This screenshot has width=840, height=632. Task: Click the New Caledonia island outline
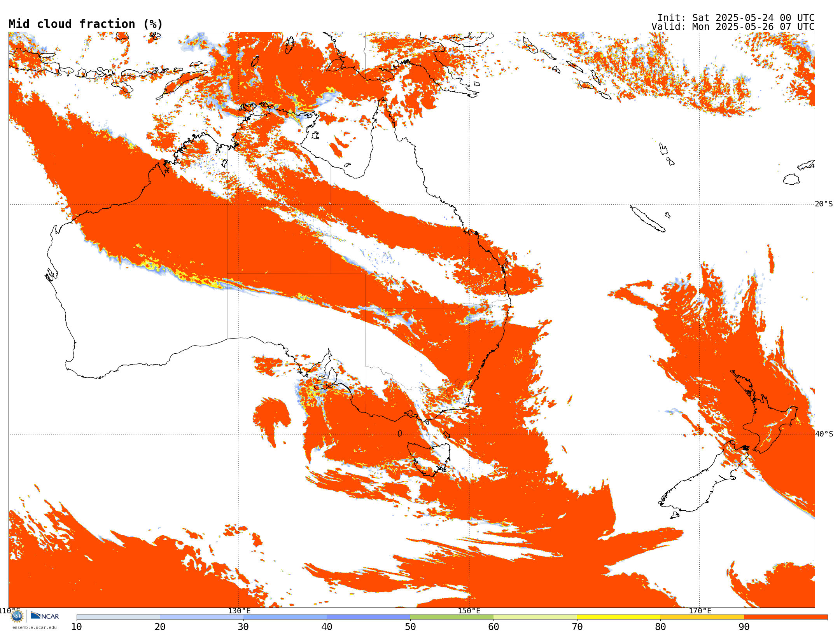point(647,219)
